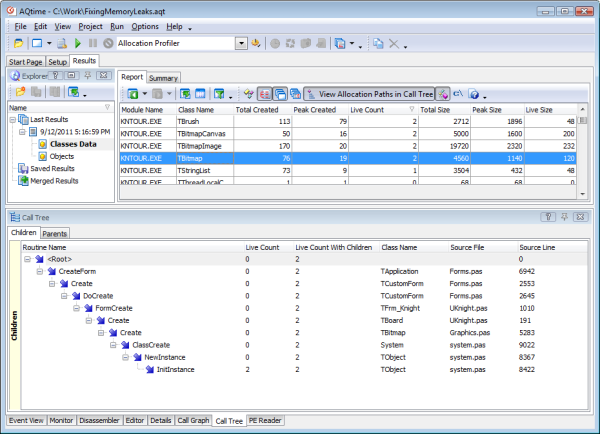The image size is (600, 434).
Task: Collapse the FormCreate node
Action: click(77, 308)
